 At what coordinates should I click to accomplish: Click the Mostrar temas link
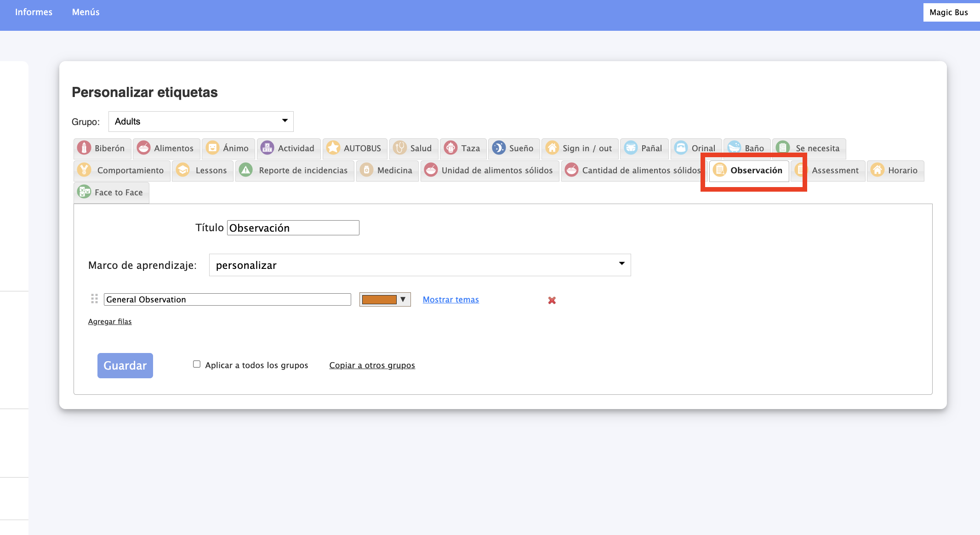click(x=450, y=300)
